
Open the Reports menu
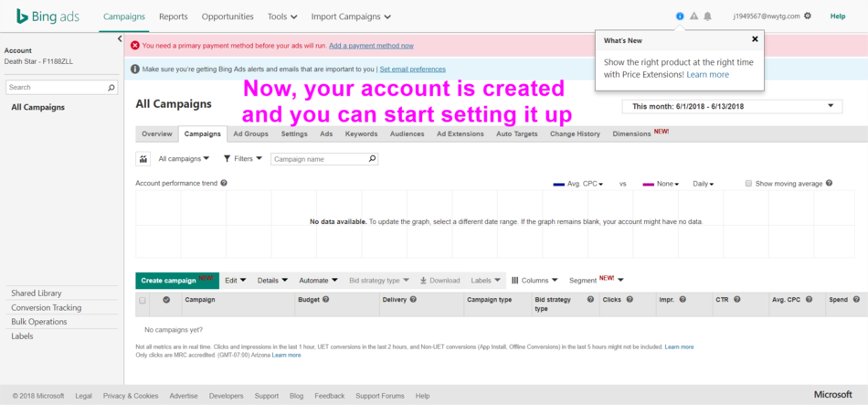pos(174,16)
